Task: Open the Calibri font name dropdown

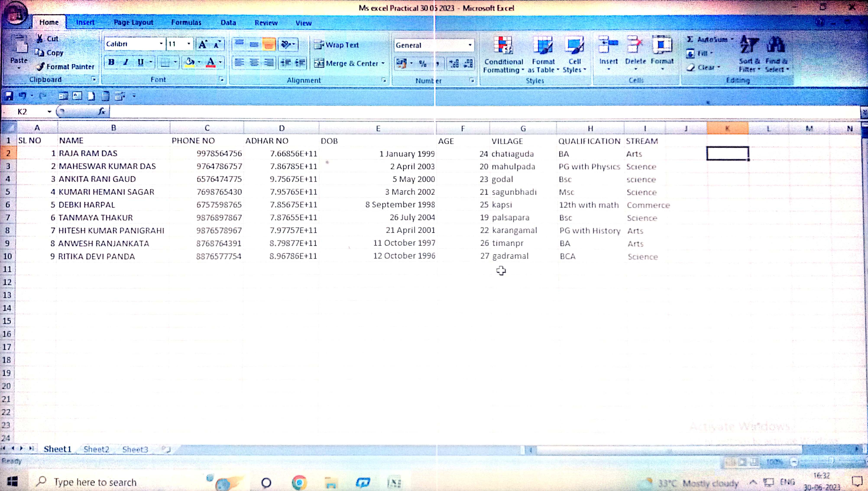Action: (x=161, y=44)
